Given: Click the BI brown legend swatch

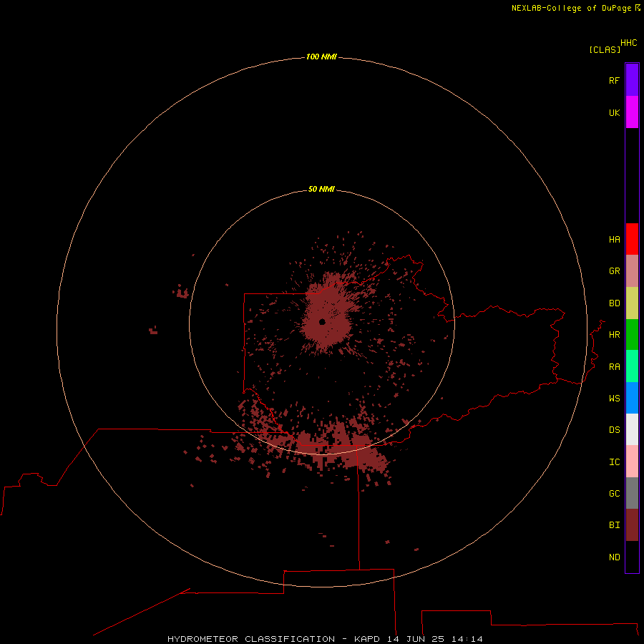Looking at the screenshot, I should tap(632, 525).
